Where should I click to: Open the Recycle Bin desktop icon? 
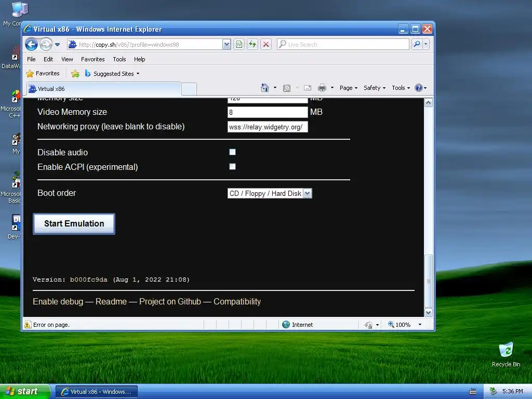(x=506, y=354)
